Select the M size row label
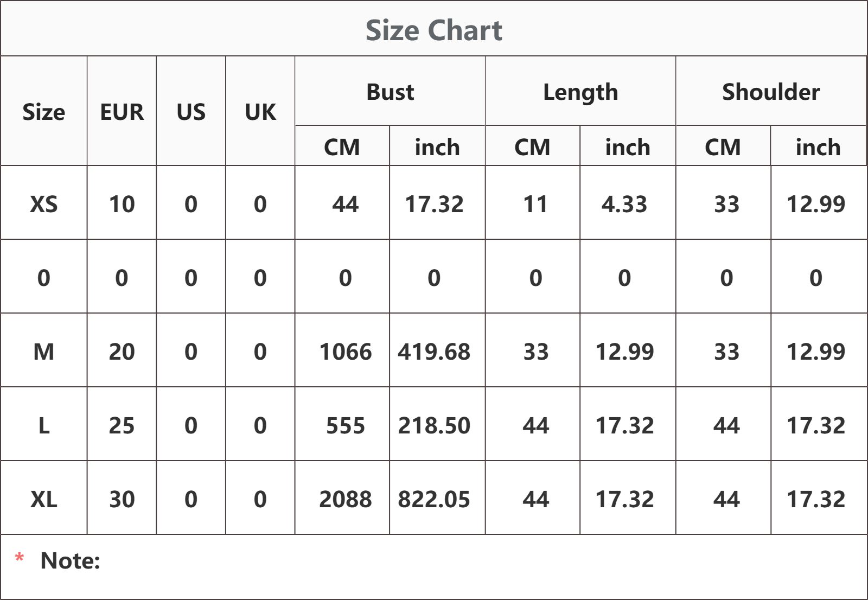Screen dimensions: 868x600 coord(44,352)
